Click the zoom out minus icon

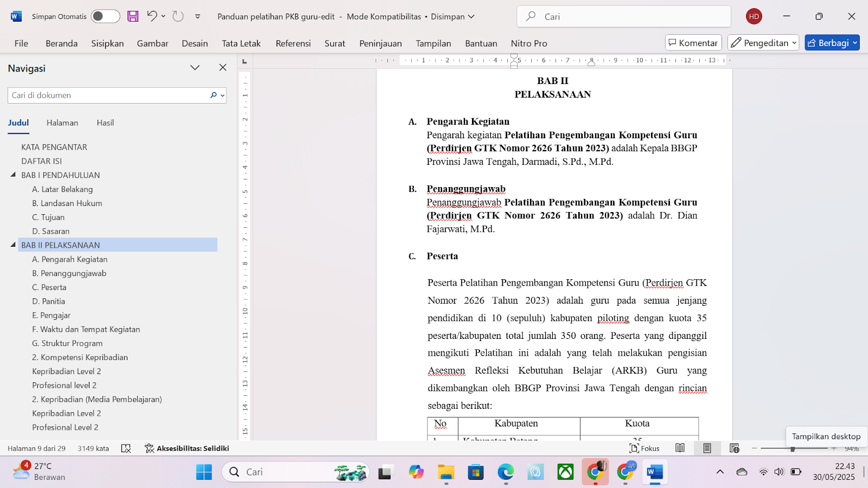click(x=754, y=448)
